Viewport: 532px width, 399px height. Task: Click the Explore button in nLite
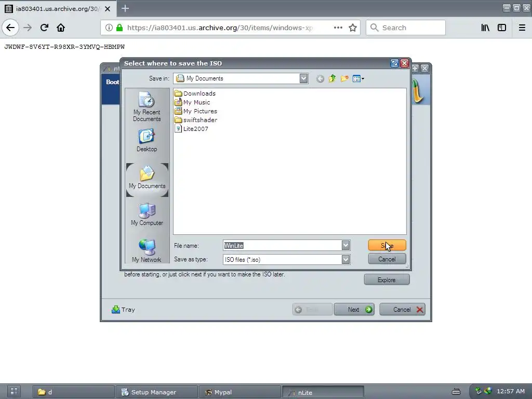387,280
